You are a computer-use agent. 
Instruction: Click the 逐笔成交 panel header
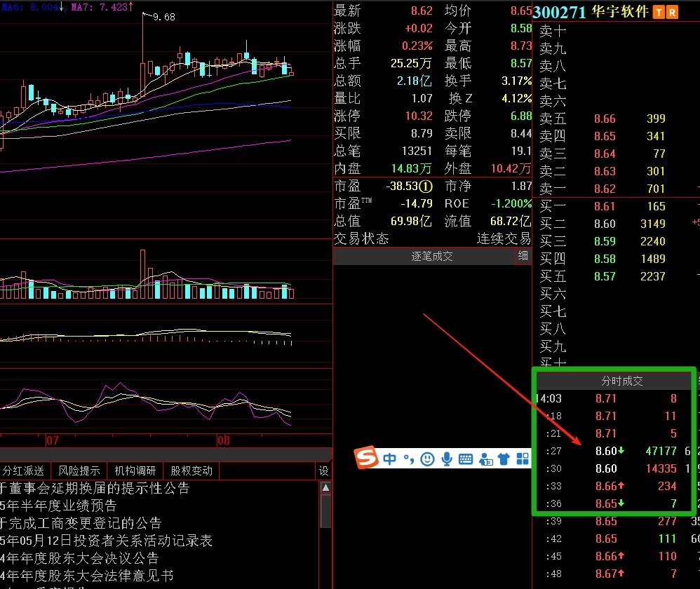(x=431, y=256)
